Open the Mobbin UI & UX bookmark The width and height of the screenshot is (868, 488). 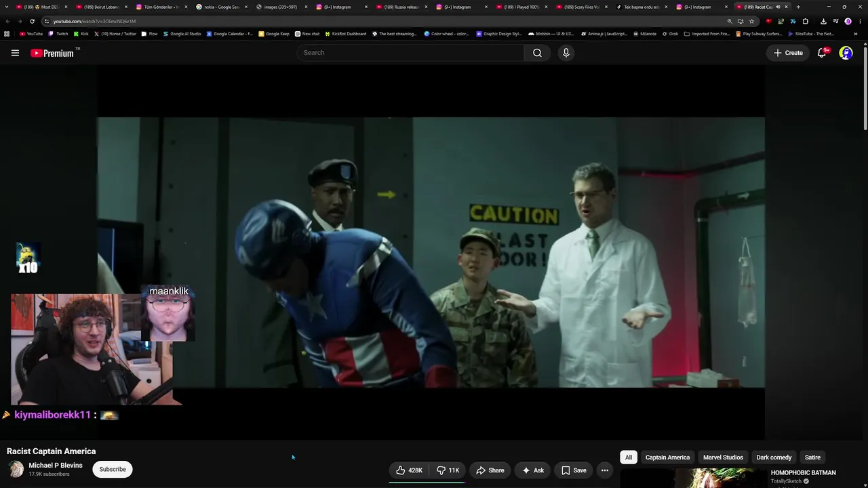[551, 33]
